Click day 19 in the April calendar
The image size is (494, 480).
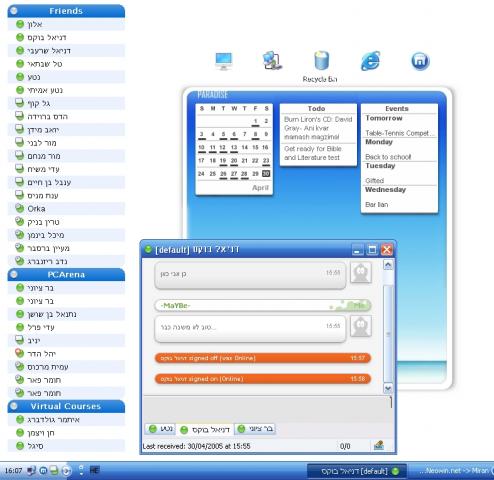pyautogui.click(x=223, y=161)
